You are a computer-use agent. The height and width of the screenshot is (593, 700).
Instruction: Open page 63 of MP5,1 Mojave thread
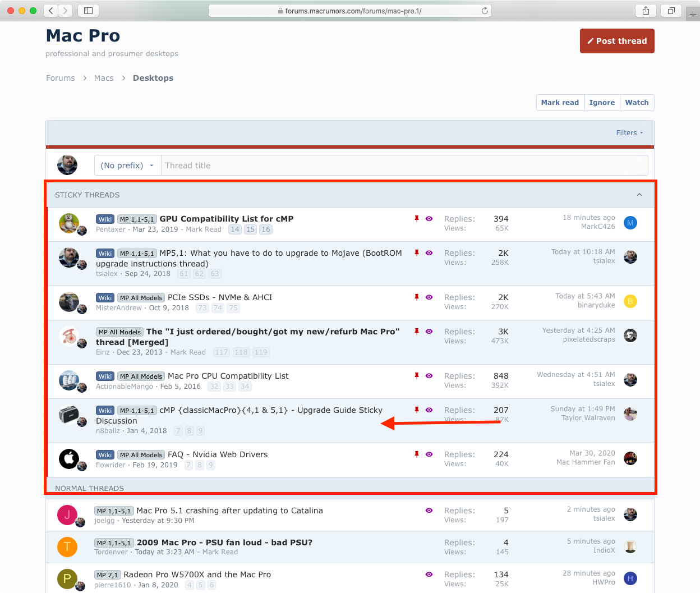pyautogui.click(x=215, y=274)
